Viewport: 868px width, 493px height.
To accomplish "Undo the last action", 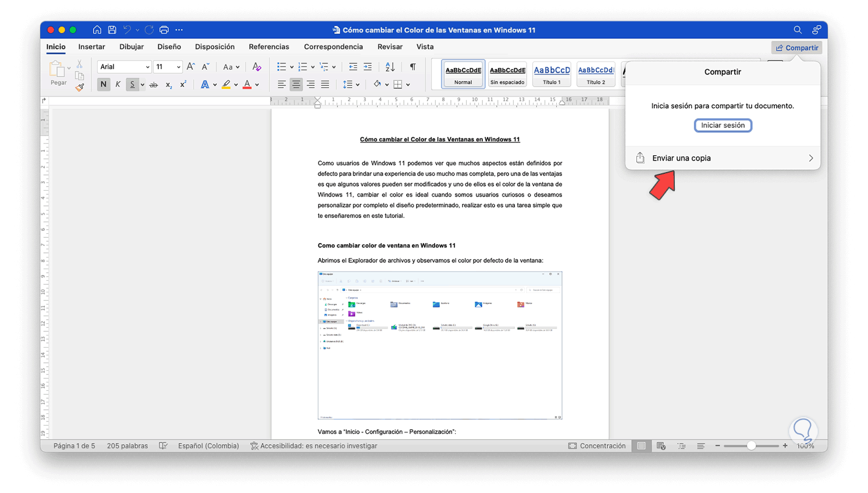I will point(127,30).
